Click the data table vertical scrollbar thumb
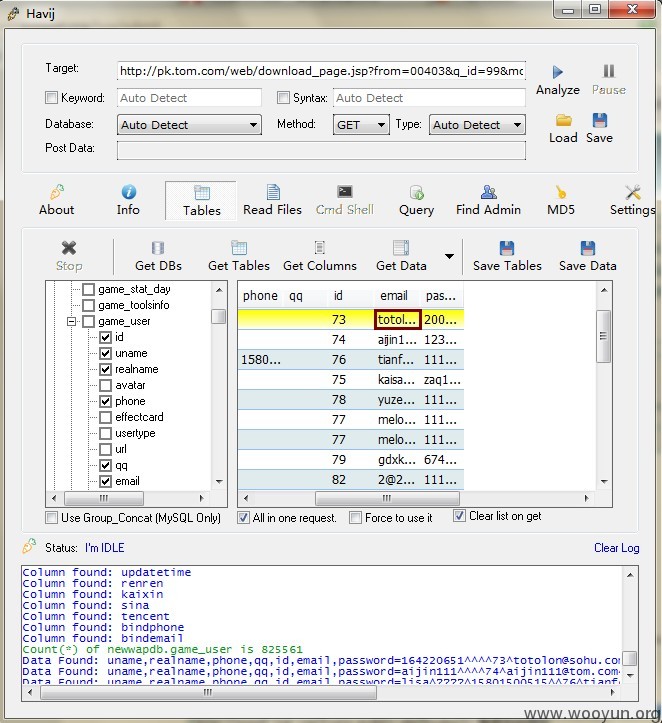This screenshot has width=662, height=723. 603,336
